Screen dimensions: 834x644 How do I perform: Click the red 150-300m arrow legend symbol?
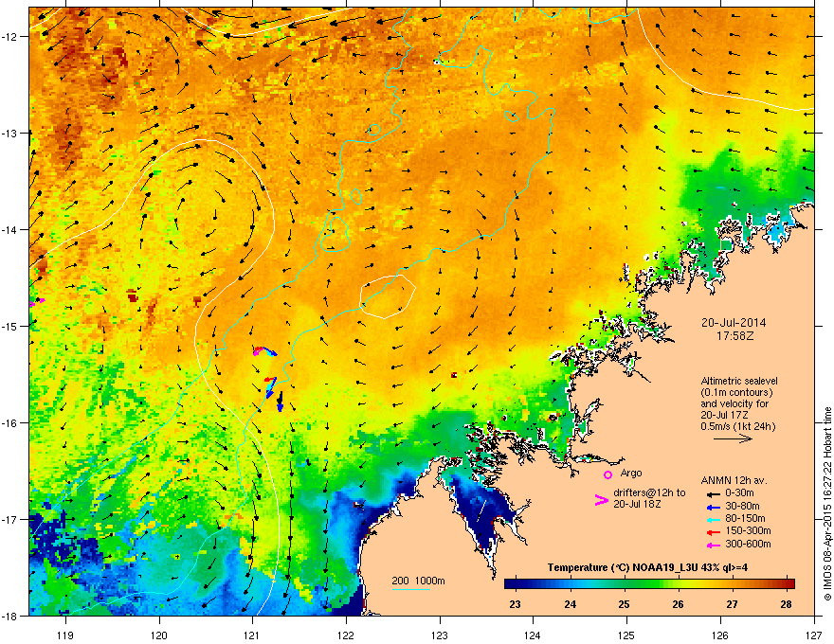(713, 532)
